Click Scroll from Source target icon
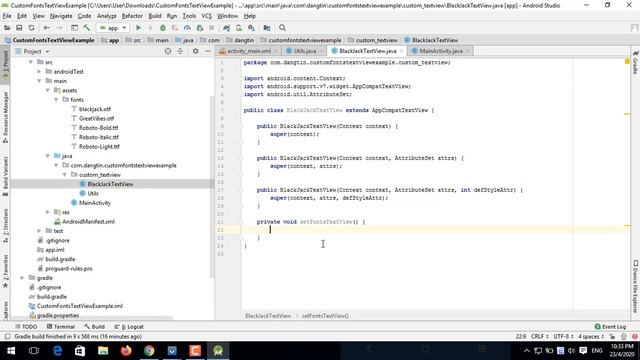Image resolution: width=640 pixels, height=360 pixels. 168,51
